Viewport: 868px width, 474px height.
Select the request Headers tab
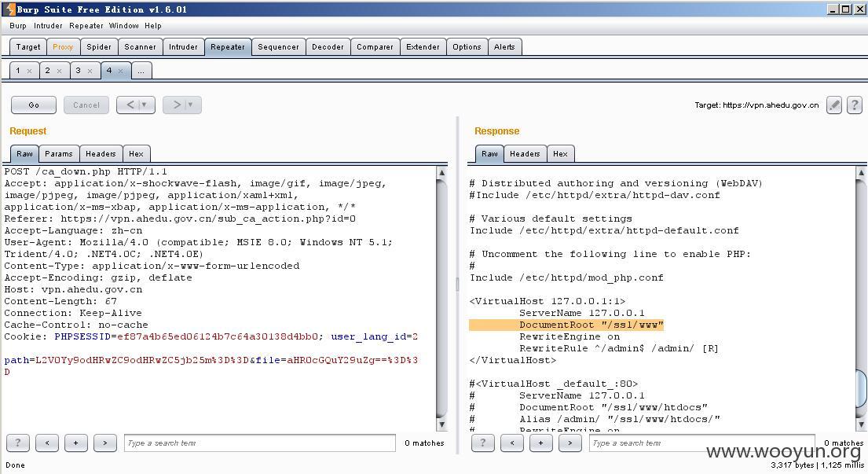pos(101,153)
